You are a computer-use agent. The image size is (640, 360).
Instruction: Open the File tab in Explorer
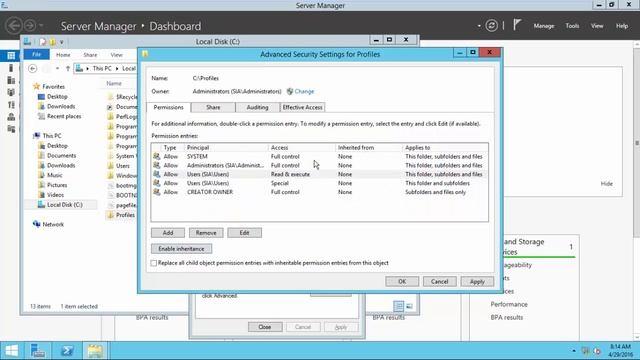pos(36,54)
